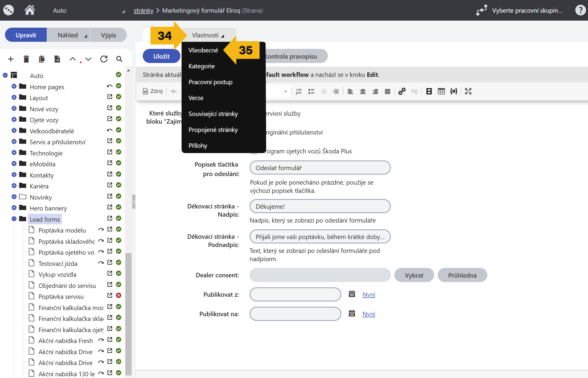Switch to Výpis view
The height and width of the screenshot is (378, 588).
(x=108, y=35)
